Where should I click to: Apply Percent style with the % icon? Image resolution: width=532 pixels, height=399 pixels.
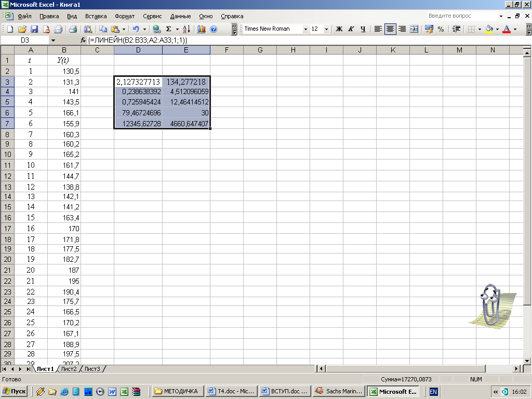[x=441, y=29]
